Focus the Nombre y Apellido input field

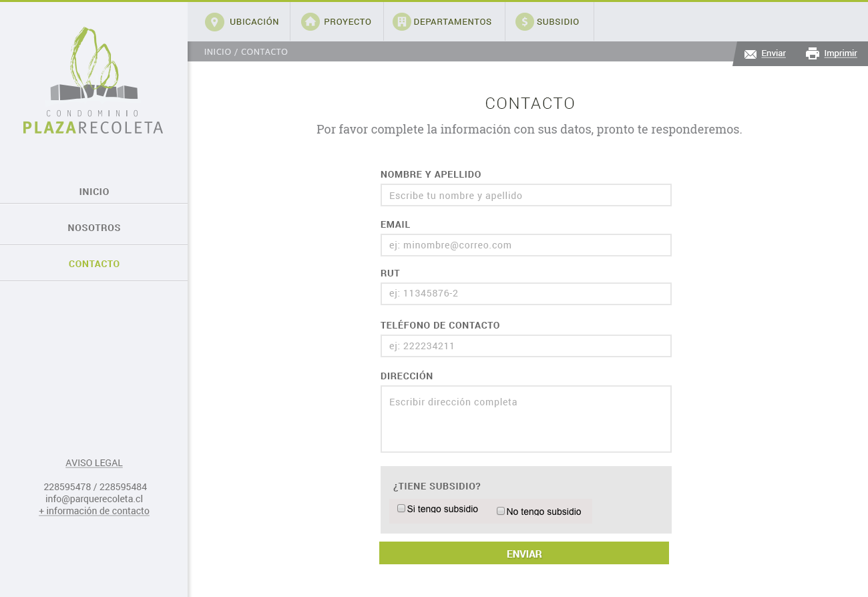(525, 196)
